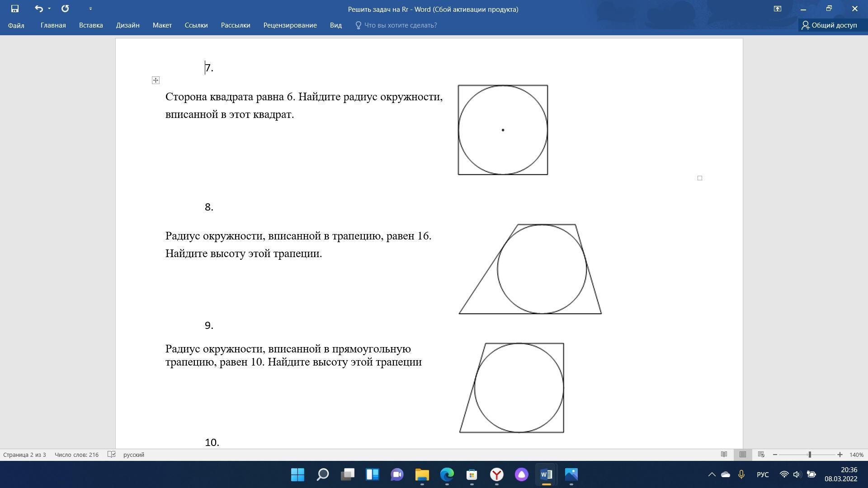Image resolution: width=868 pixels, height=488 pixels.
Task: Click in 'Найдите высоту этой трапеции.' line
Action: (244, 253)
